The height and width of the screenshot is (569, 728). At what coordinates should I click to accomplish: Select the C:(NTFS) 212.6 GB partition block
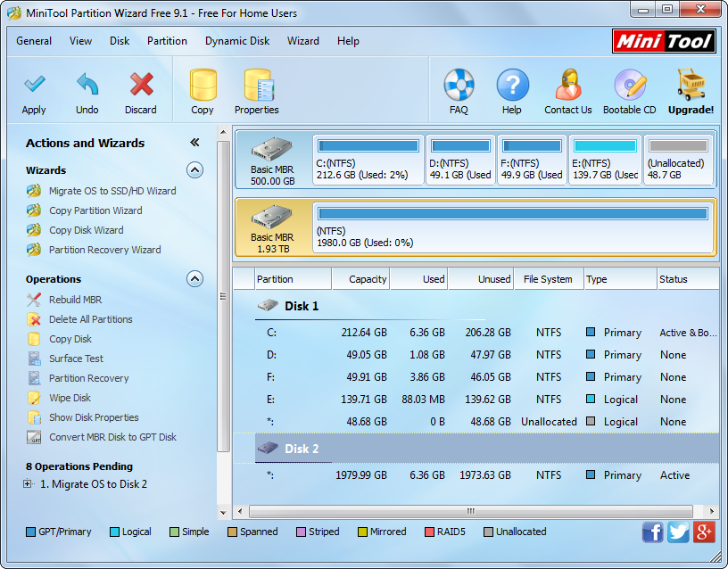click(368, 160)
